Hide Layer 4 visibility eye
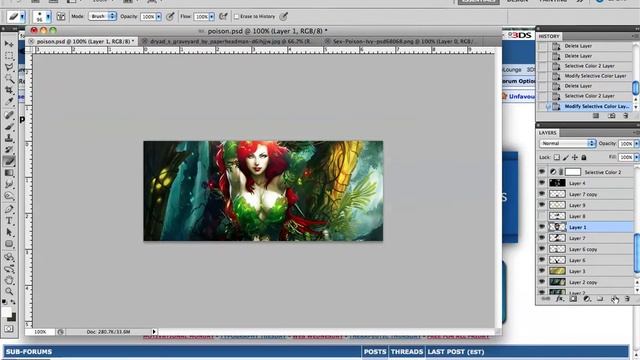The height and width of the screenshot is (360, 640). [542, 183]
